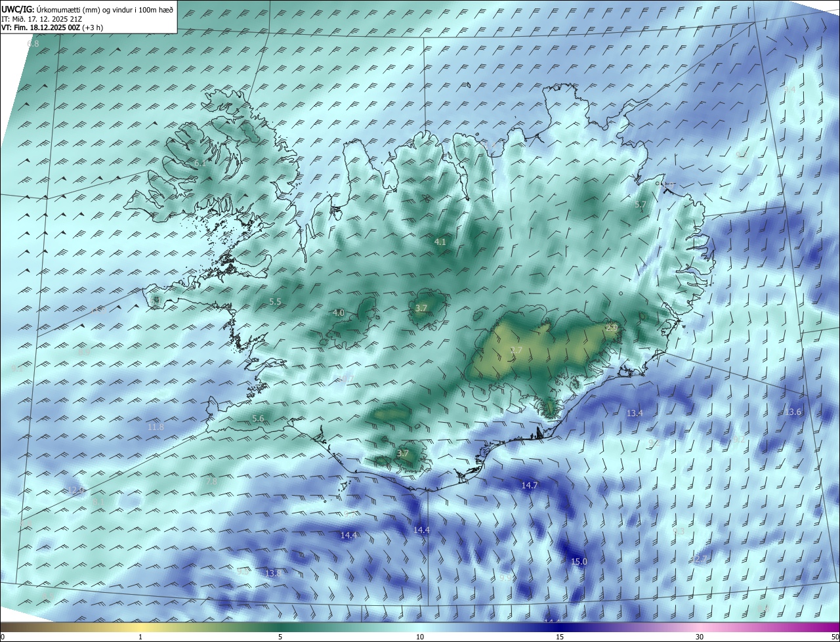Viewport: 840px width, 642px height.
Task: Click the 15 tick on the color scale
Action: [560, 637]
